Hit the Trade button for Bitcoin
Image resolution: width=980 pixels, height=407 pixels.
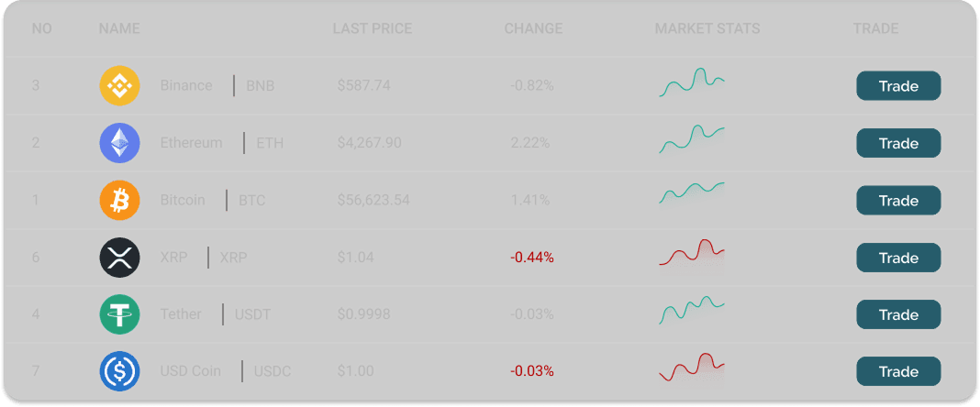[898, 200]
